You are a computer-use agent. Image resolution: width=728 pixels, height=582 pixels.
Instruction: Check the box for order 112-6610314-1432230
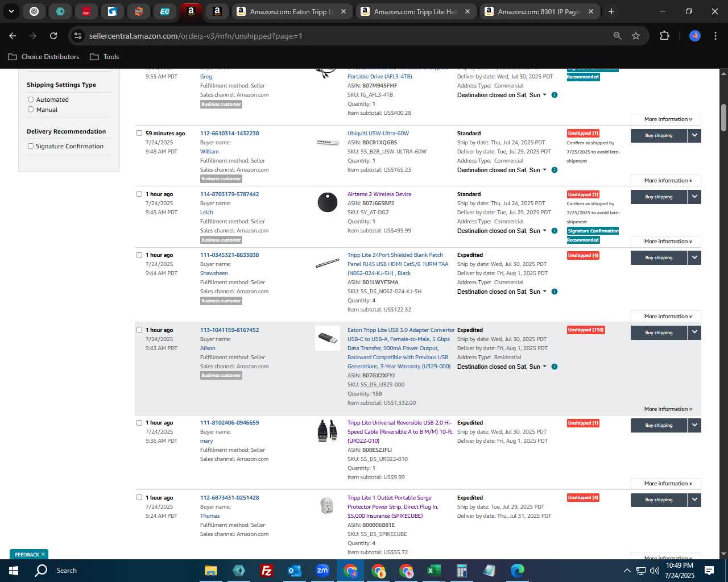pos(139,133)
